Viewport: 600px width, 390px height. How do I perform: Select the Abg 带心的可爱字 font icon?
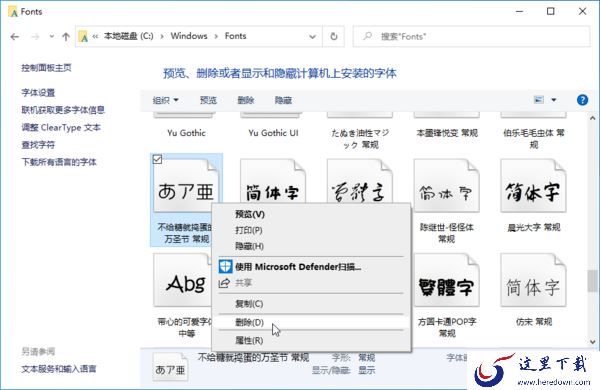click(183, 281)
